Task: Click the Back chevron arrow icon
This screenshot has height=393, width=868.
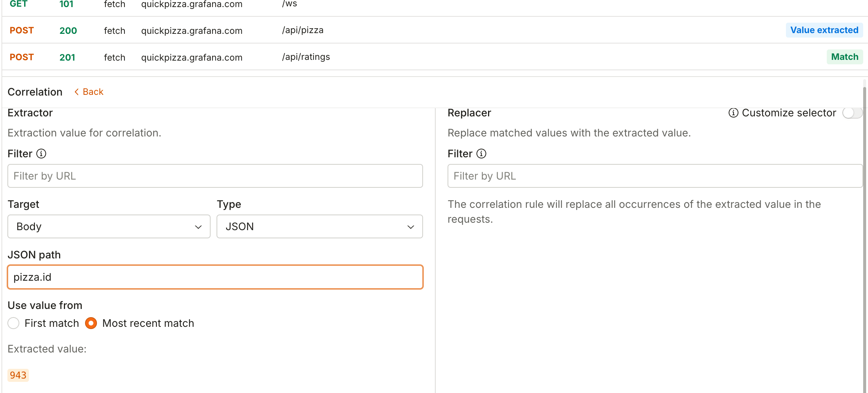Action: (77, 92)
